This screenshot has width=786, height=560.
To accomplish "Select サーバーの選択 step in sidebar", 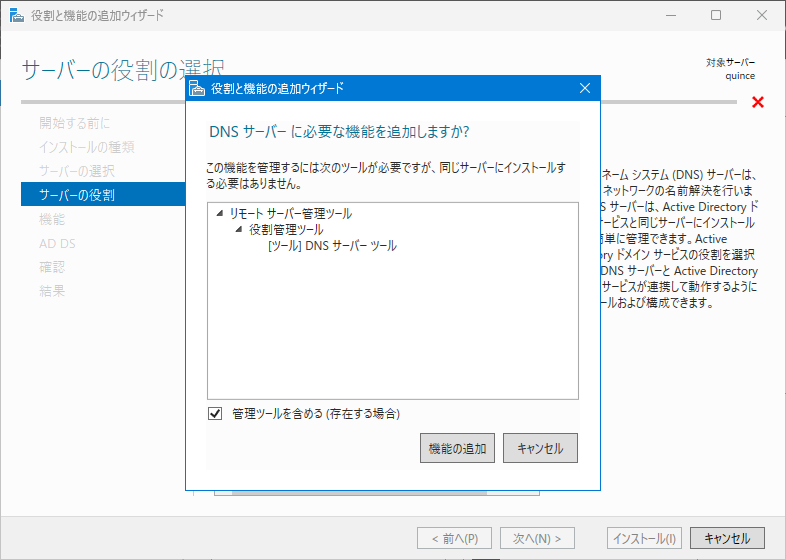I will pyautogui.click(x=77, y=171).
